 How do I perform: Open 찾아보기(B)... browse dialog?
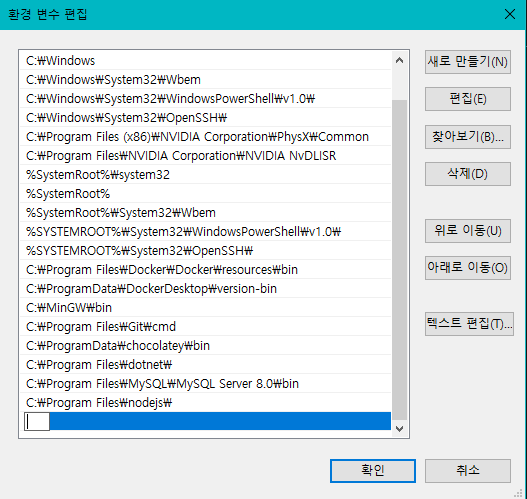[468, 137]
